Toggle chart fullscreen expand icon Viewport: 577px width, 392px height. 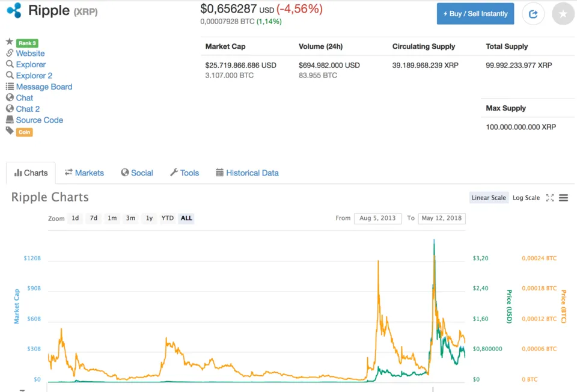(550, 198)
